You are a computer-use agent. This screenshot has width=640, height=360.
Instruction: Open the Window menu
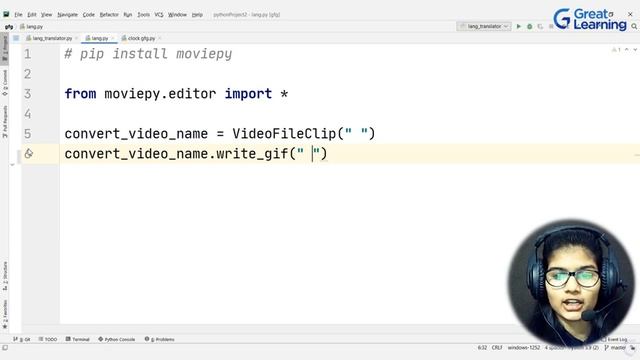[177, 15]
